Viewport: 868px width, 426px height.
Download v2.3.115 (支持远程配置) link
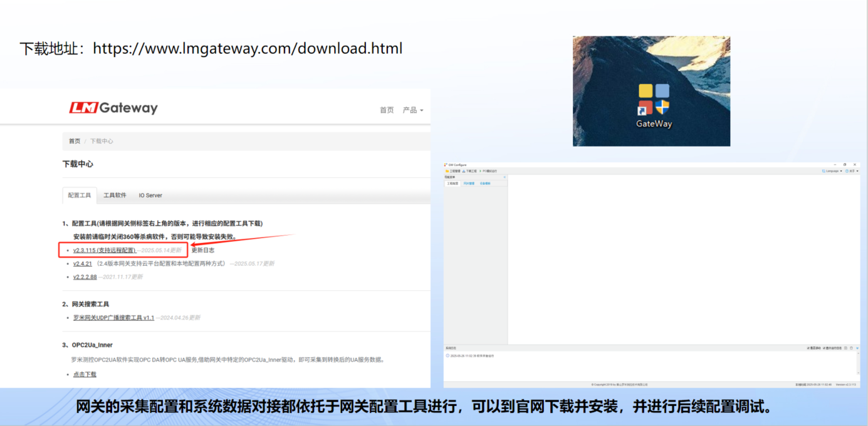point(104,250)
